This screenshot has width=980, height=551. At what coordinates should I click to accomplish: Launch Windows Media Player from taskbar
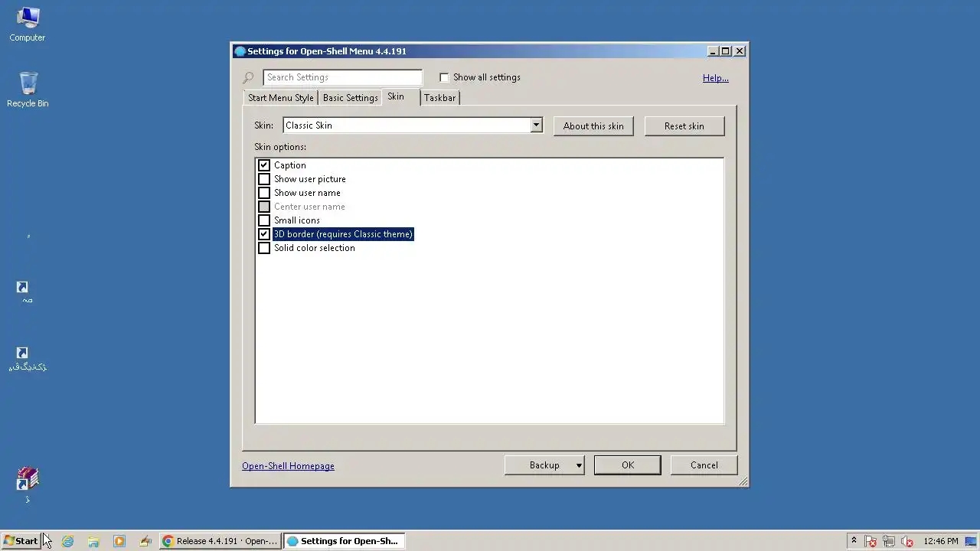point(119,541)
